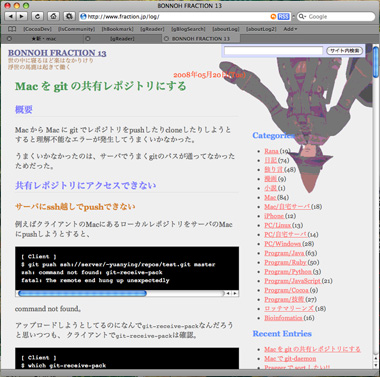Viewport: 380px width, 377px height.
Task: Go forward with the right arrow button
Action: point(21,16)
